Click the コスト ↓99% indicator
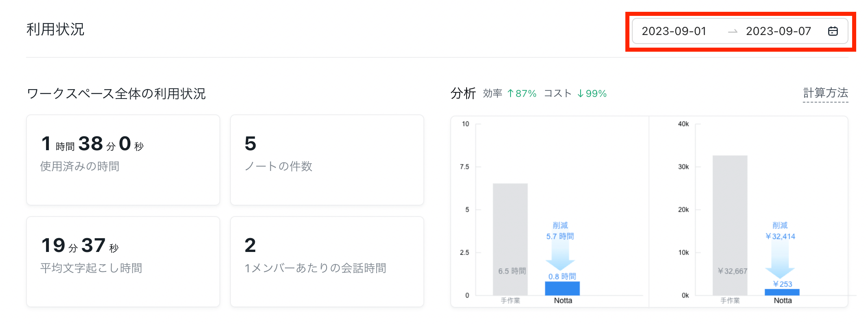The height and width of the screenshot is (324, 868). pos(575,94)
